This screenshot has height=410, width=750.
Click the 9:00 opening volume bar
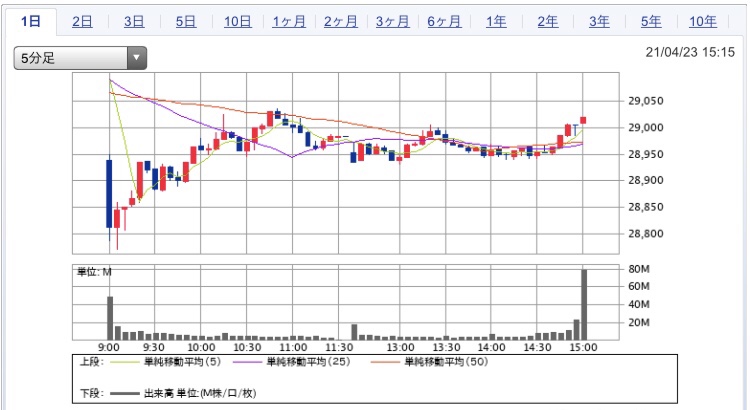pos(110,318)
